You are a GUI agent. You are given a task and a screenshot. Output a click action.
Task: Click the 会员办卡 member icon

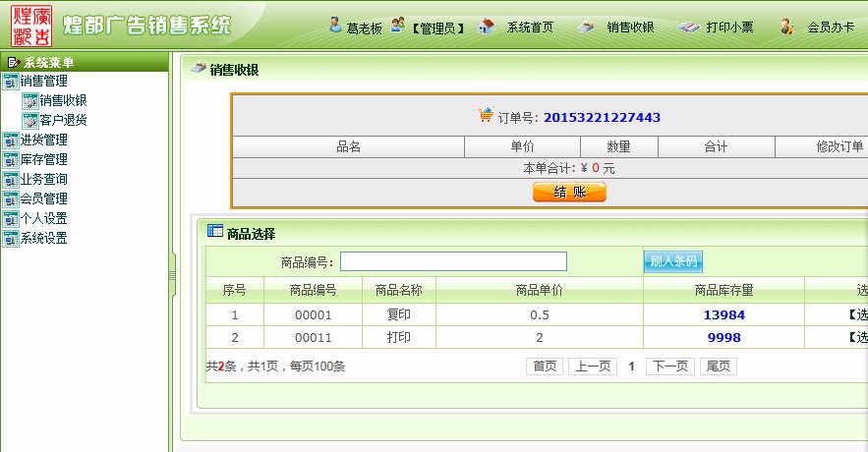click(786, 27)
